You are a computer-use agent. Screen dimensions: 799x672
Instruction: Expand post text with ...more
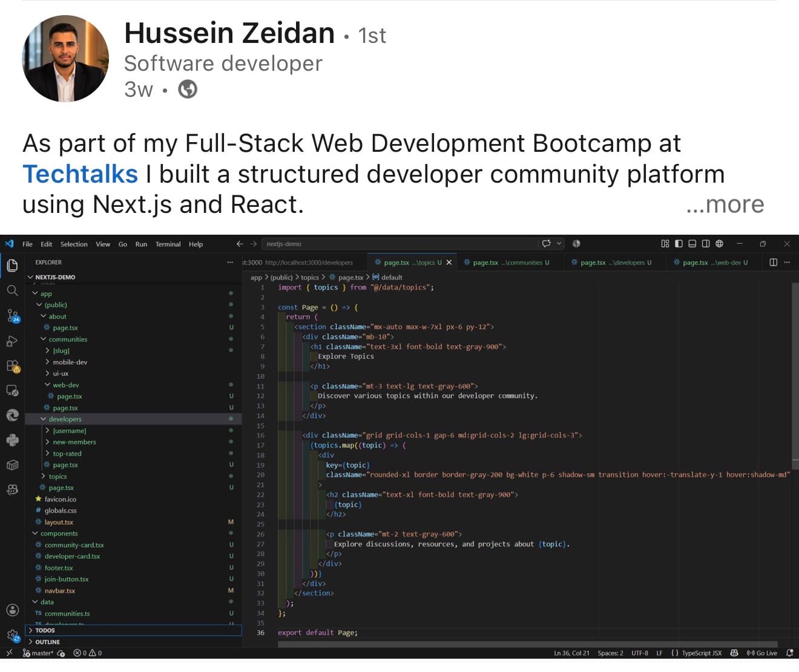click(x=725, y=204)
